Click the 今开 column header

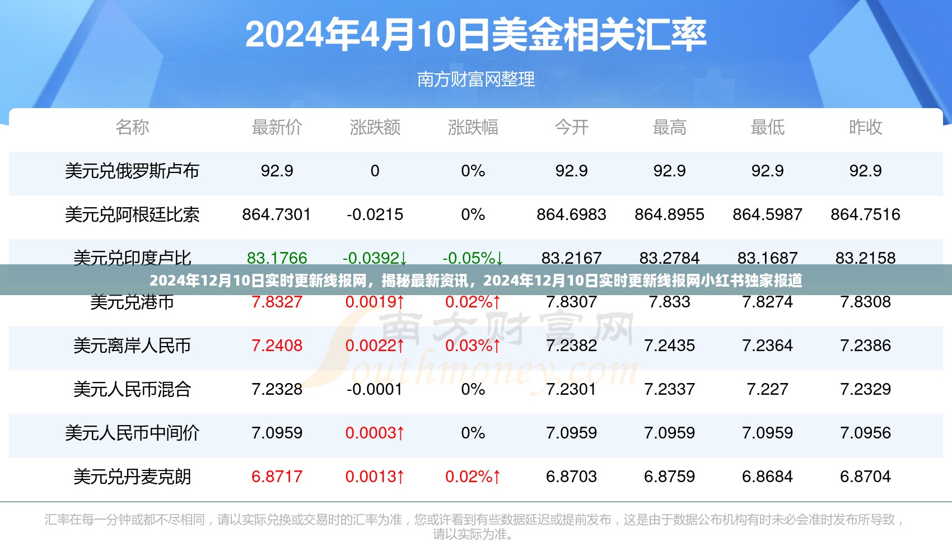pyautogui.click(x=571, y=127)
